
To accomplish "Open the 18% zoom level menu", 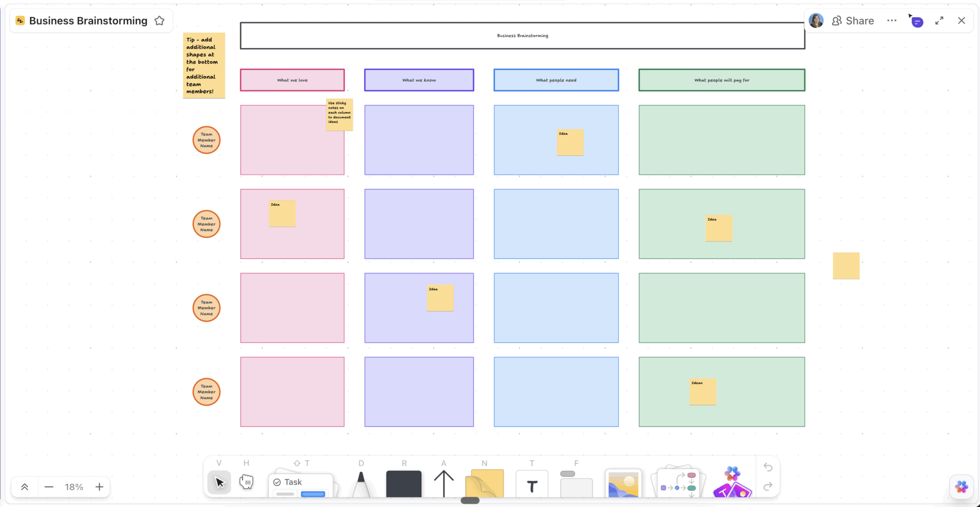I will [x=74, y=487].
